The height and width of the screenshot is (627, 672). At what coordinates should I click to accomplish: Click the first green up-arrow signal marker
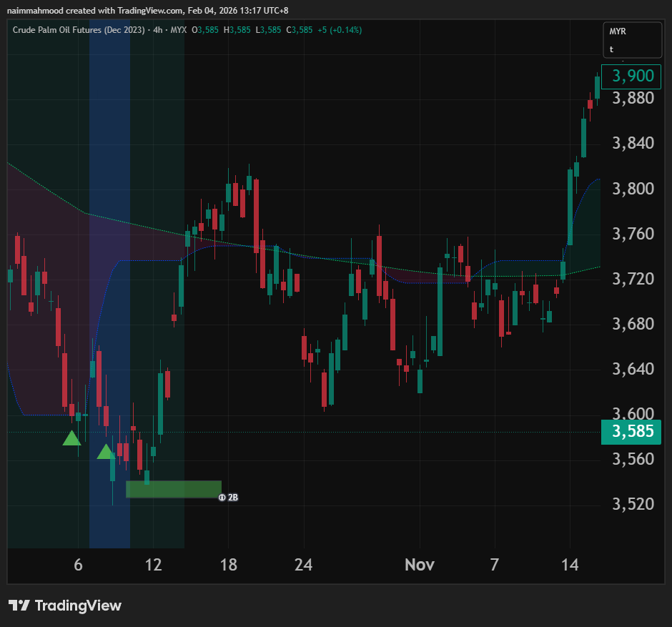[x=71, y=438]
